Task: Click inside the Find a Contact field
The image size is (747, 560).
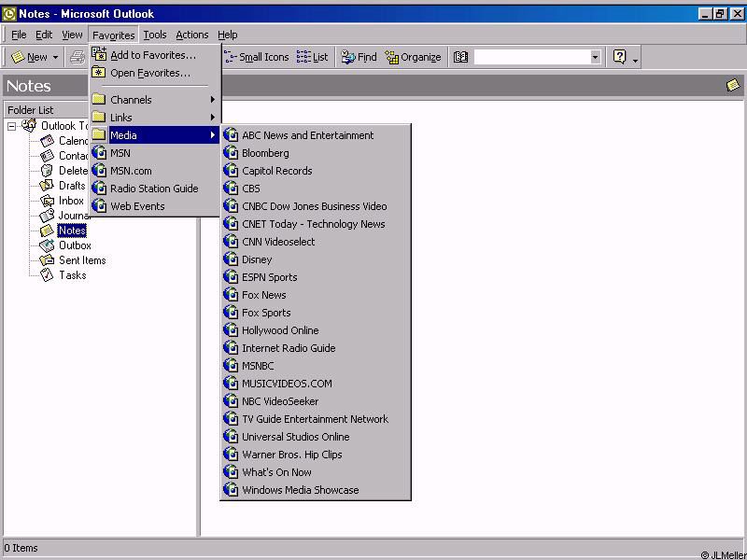Action: tap(530, 57)
